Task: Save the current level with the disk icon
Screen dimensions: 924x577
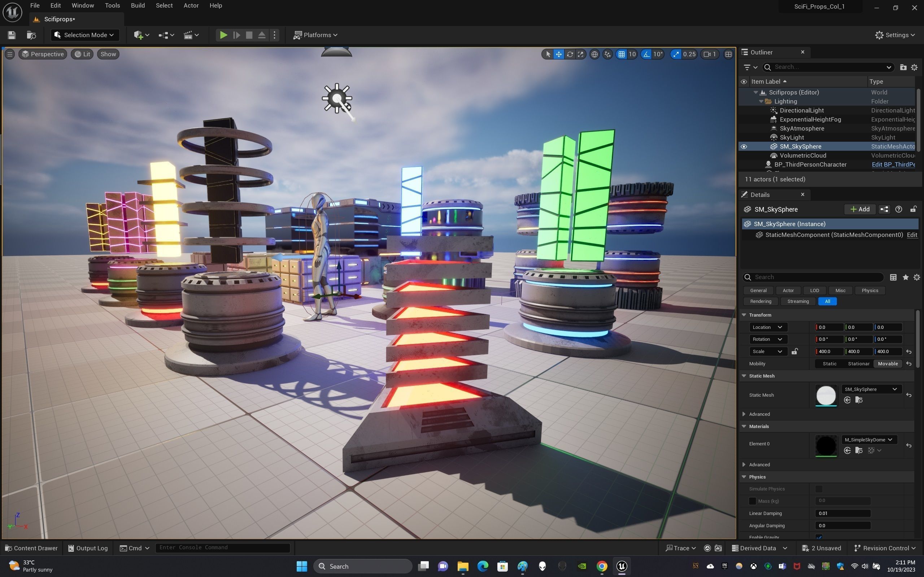Action: click(12, 35)
